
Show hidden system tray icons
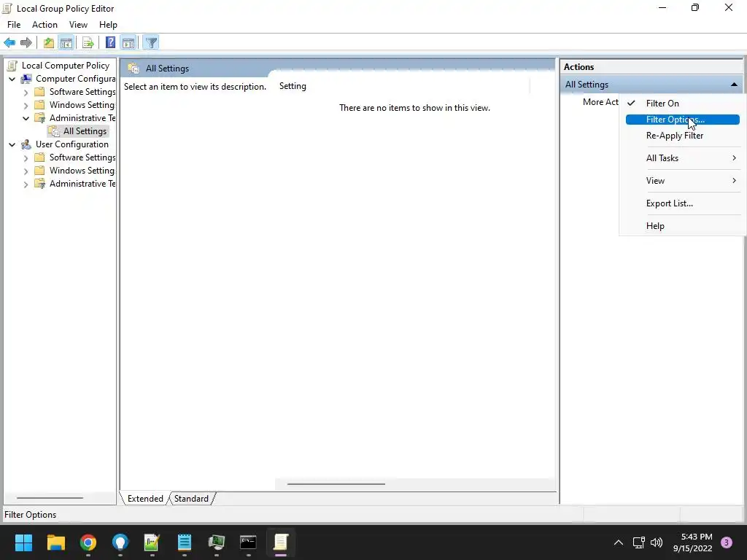[x=619, y=542]
